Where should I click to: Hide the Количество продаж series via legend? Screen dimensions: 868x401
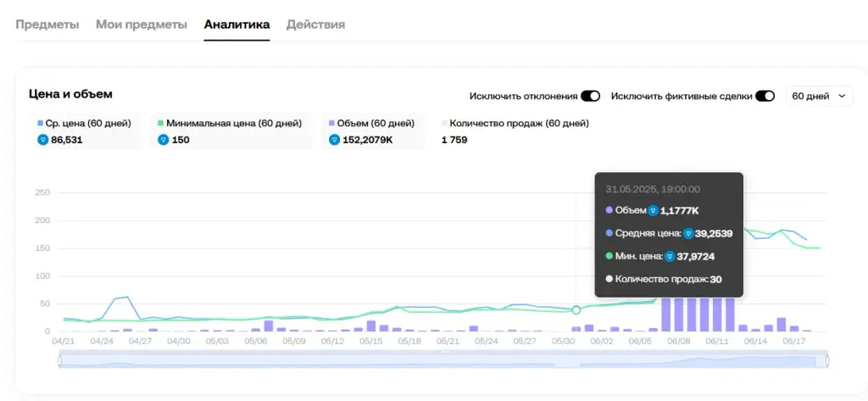[x=515, y=124]
